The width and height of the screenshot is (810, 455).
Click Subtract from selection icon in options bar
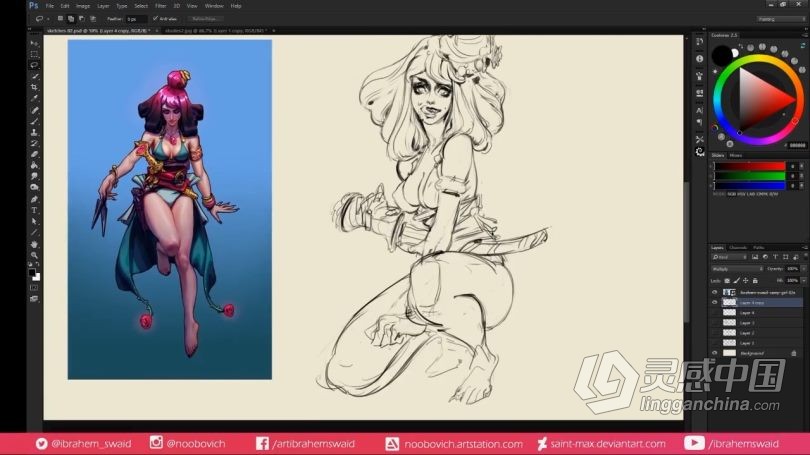(82, 19)
